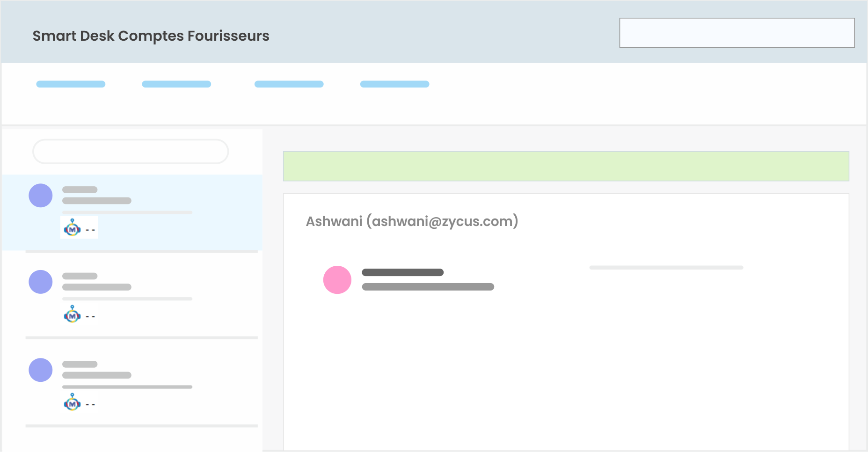This screenshot has width=868, height=452.
Task: Click the Merlin bot icon in second conversation
Action: (72, 314)
